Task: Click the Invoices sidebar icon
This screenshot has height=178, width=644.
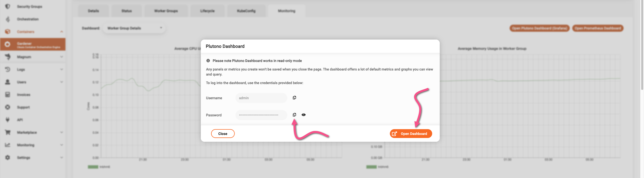Action: tap(8, 95)
